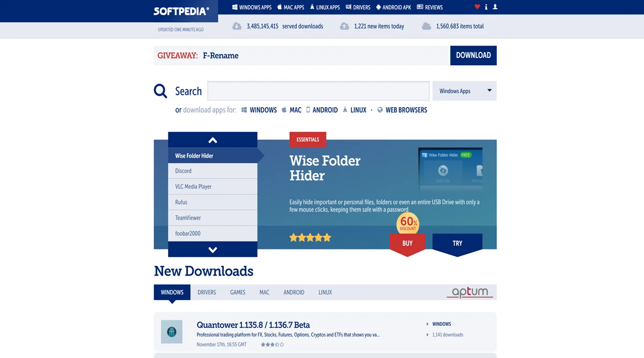Click the "1,141 downloads" text
Screen dimensions: 644x358
click(x=448, y=335)
